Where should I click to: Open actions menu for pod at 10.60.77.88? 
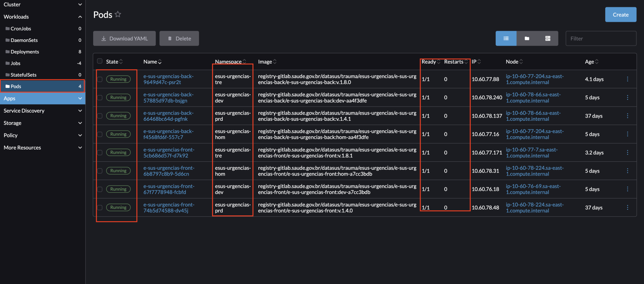point(627,79)
